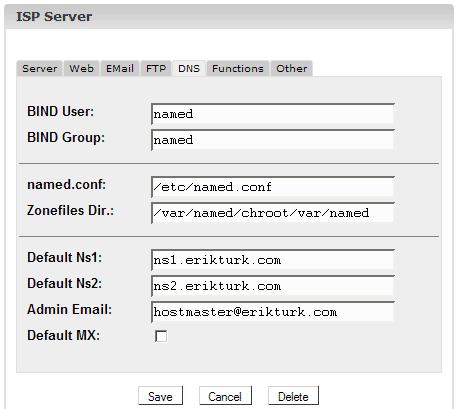The height and width of the screenshot is (409, 457).
Task: Switch to the Other tab
Action: click(x=292, y=68)
